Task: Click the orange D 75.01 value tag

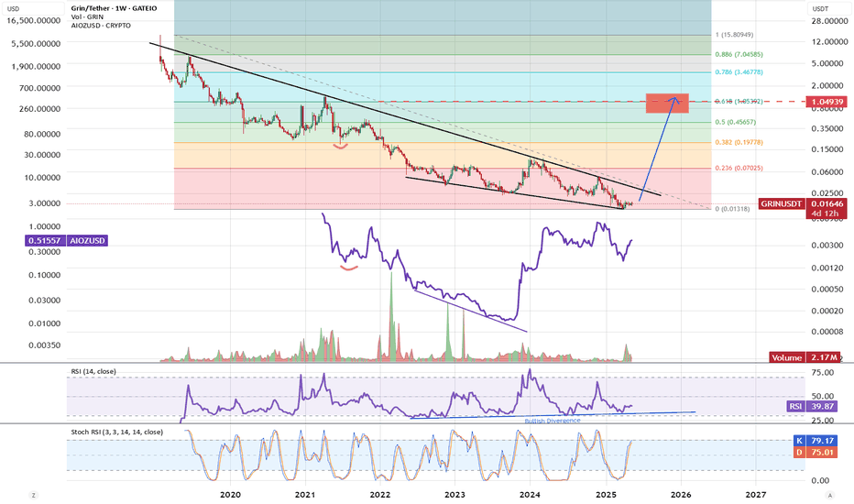Action: click(815, 453)
